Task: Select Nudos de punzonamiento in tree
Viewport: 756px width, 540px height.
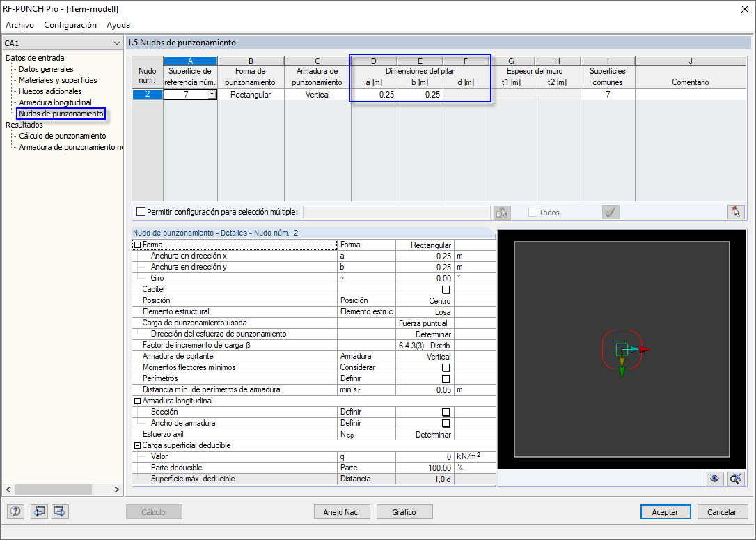Action: click(61, 114)
